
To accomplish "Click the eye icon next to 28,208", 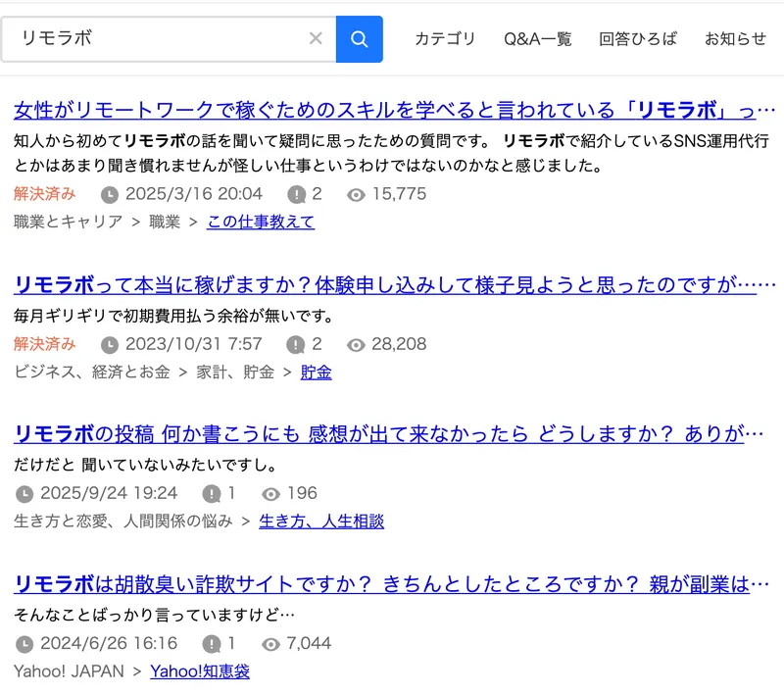I will [356, 345].
